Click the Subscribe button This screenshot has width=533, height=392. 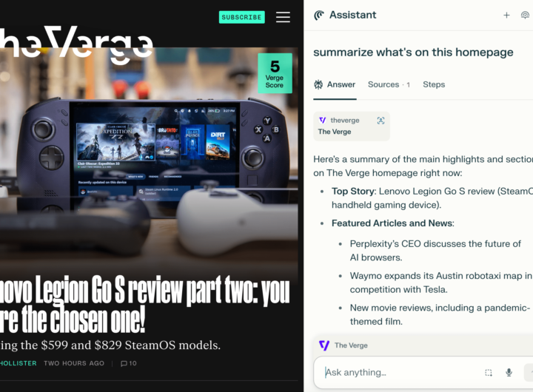click(241, 17)
